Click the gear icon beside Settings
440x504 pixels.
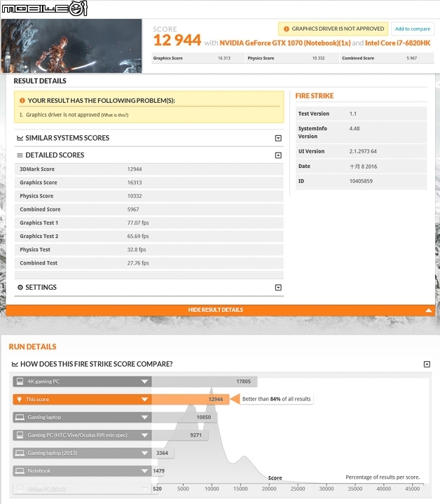tap(20, 288)
